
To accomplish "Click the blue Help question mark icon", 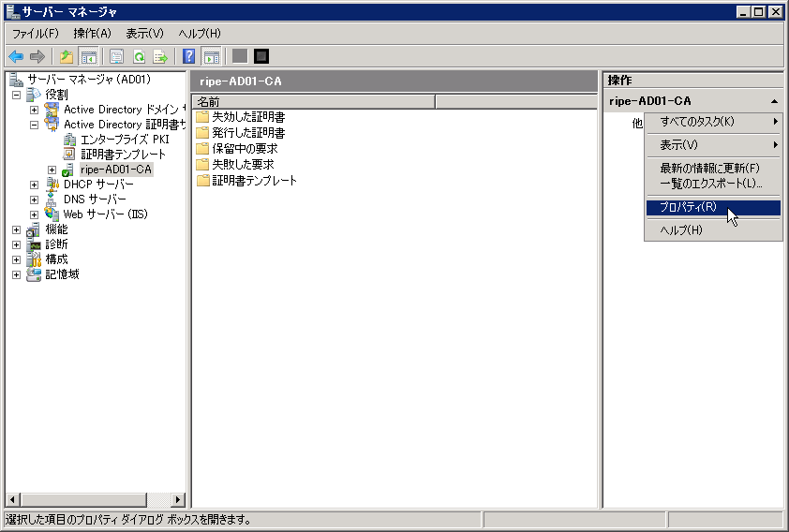I will 188,56.
